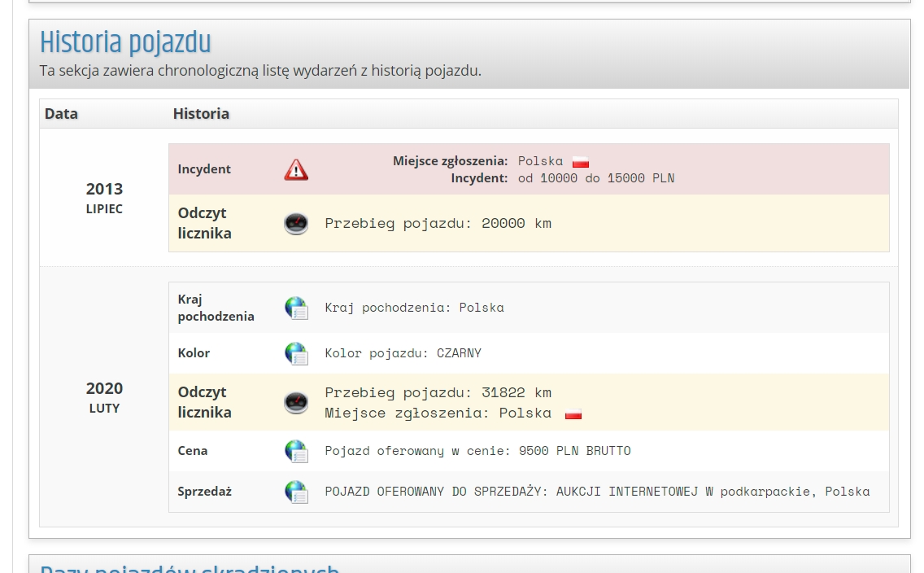The width and height of the screenshot is (924, 573).
Task: Click the globe icon in Cena row
Action: 296,451
